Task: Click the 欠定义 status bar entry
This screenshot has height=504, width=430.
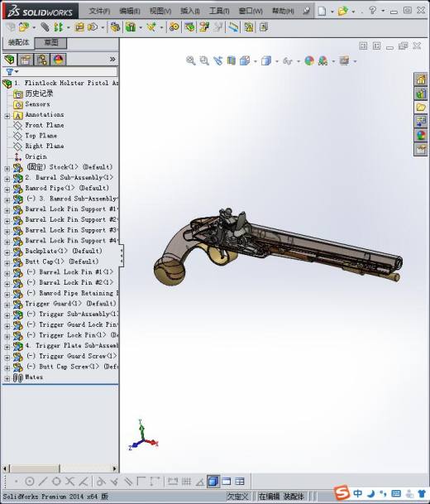Action: click(x=237, y=497)
